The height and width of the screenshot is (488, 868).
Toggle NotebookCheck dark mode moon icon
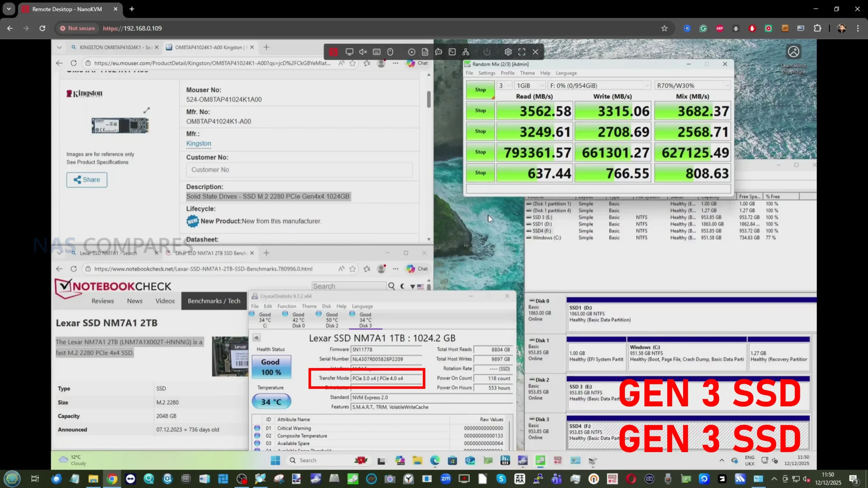click(402, 286)
